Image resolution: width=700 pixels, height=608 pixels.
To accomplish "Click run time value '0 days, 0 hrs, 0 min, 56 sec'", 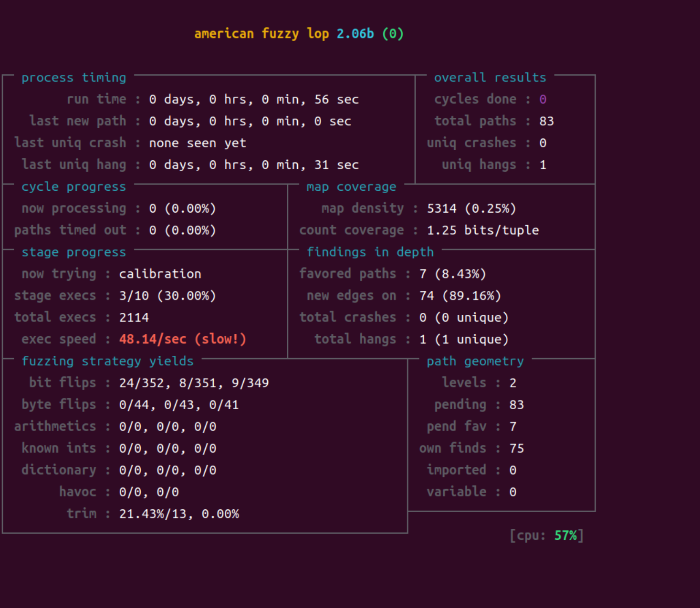I will coord(254,100).
